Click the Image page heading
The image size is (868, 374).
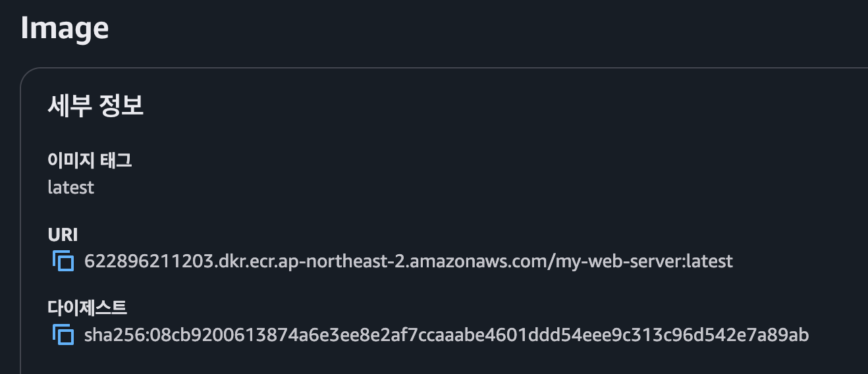65,28
